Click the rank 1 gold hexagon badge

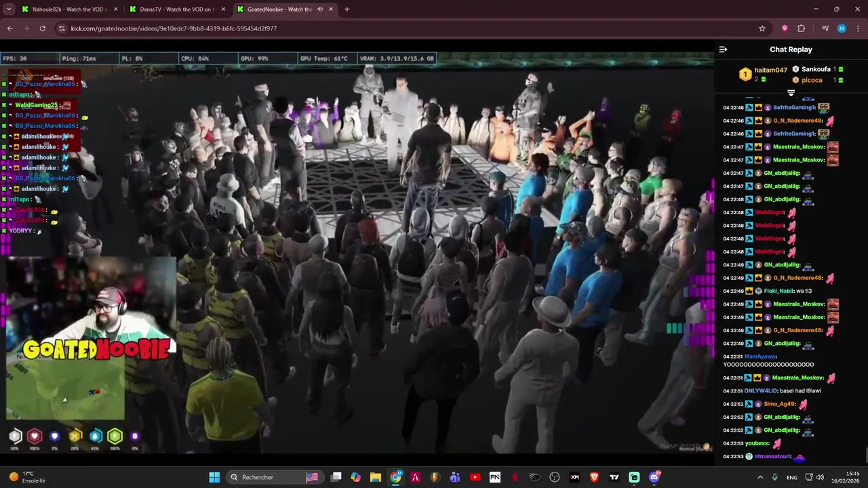(x=745, y=75)
